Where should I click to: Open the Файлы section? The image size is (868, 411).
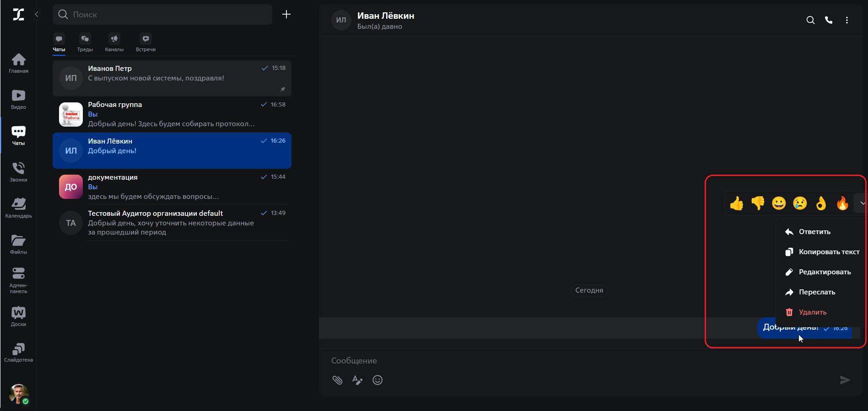[18, 244]
